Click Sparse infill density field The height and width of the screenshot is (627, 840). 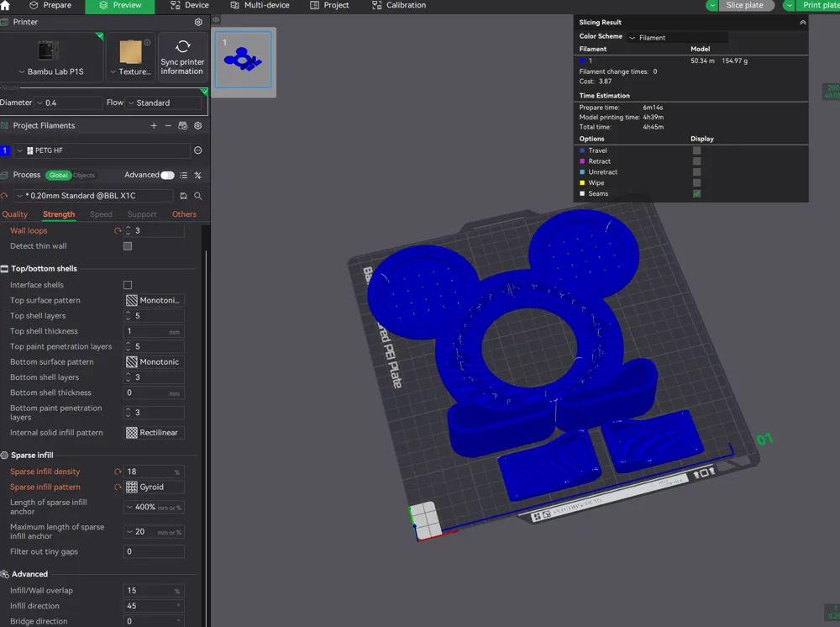(154, 472)
